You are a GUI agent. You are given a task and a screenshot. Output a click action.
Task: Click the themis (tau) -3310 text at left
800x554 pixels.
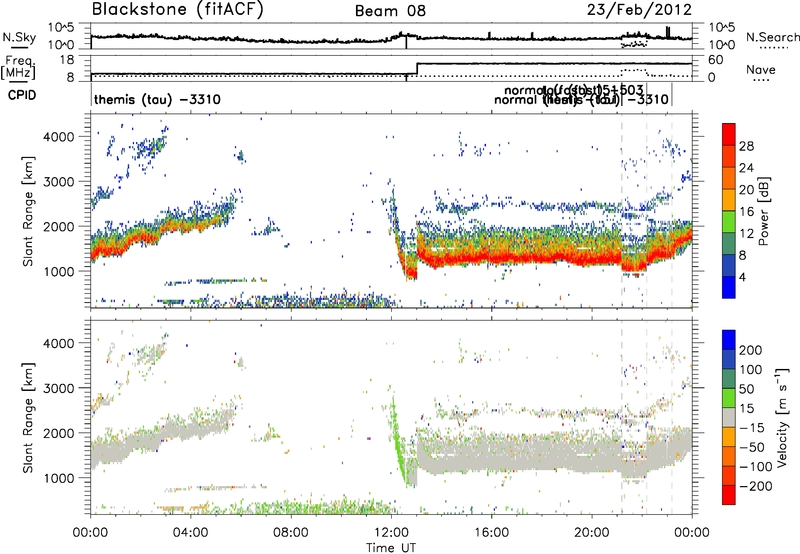(157, 99)
